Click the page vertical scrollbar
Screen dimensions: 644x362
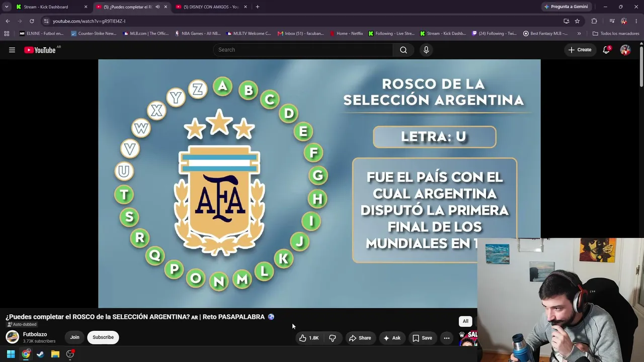pos(641,65)
